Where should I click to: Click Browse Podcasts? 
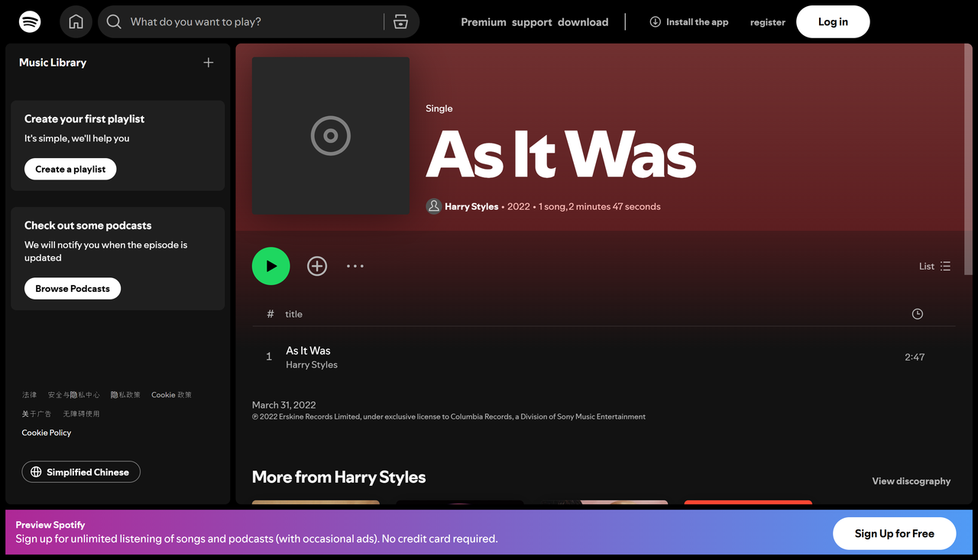[73, 289]
